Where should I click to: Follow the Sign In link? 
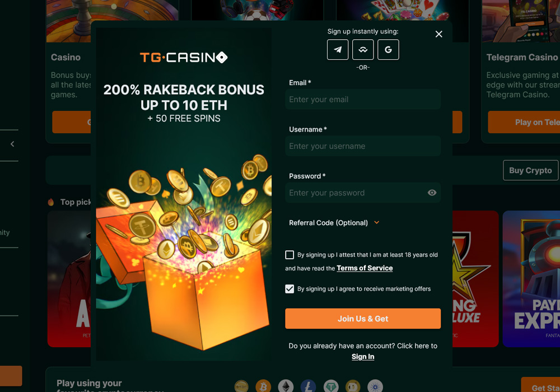click(363, 357)
